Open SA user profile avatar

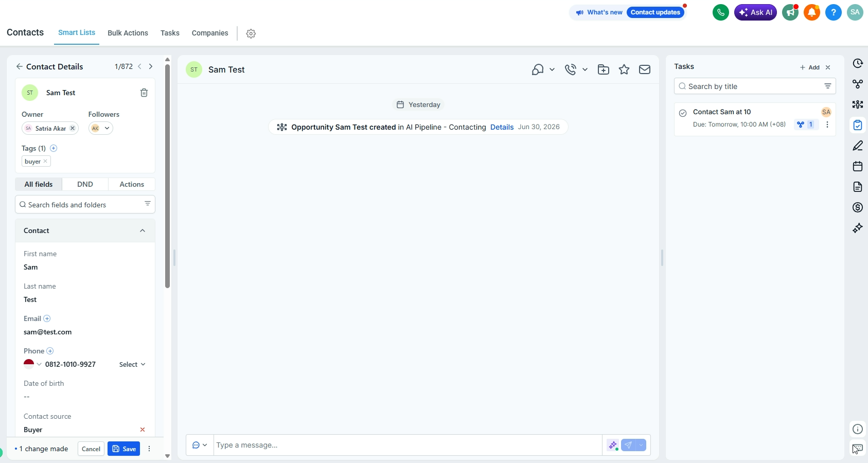click(x=855, y=12)
